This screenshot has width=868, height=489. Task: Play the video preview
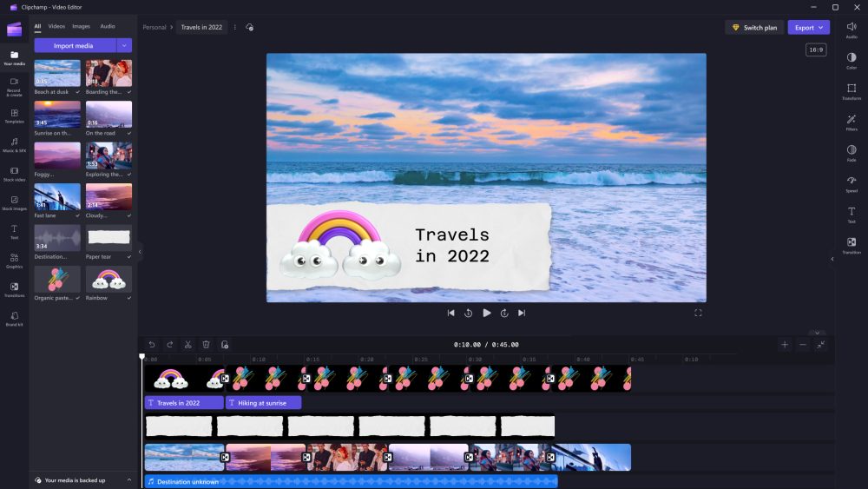pyautogui.click(x=486, y=313)
